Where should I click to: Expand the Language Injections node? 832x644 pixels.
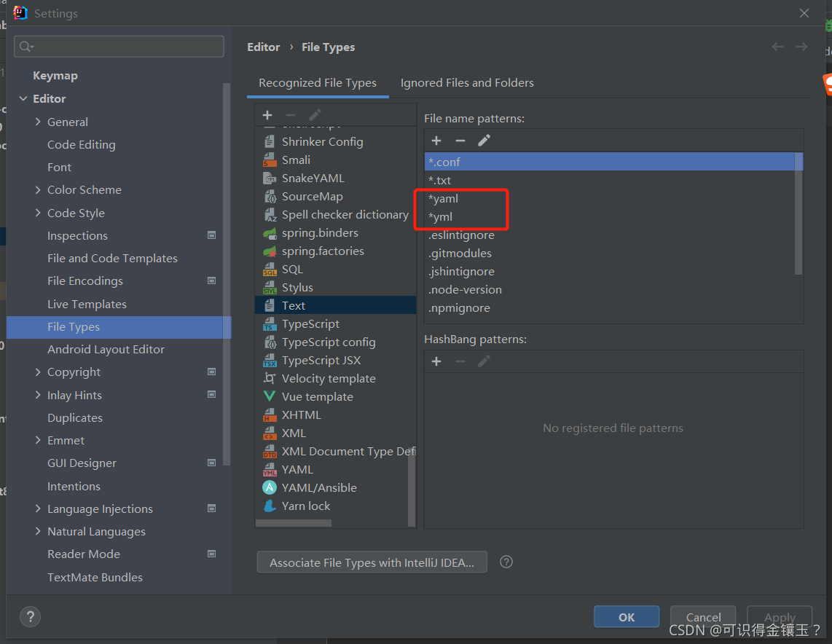(38, 508)
